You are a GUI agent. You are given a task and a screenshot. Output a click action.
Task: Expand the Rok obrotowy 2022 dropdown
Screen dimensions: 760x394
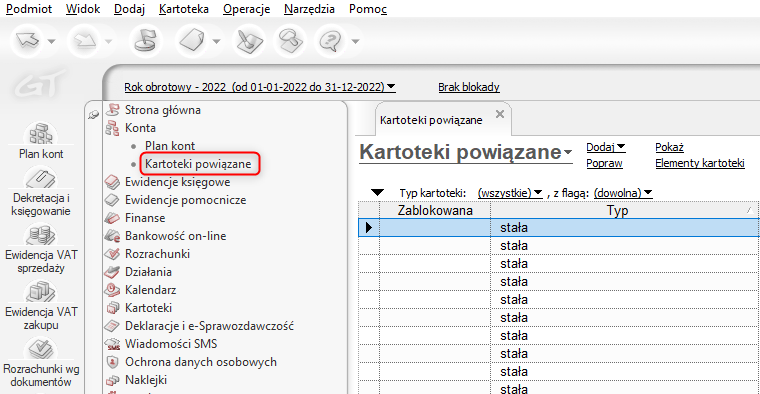[260, 87]
